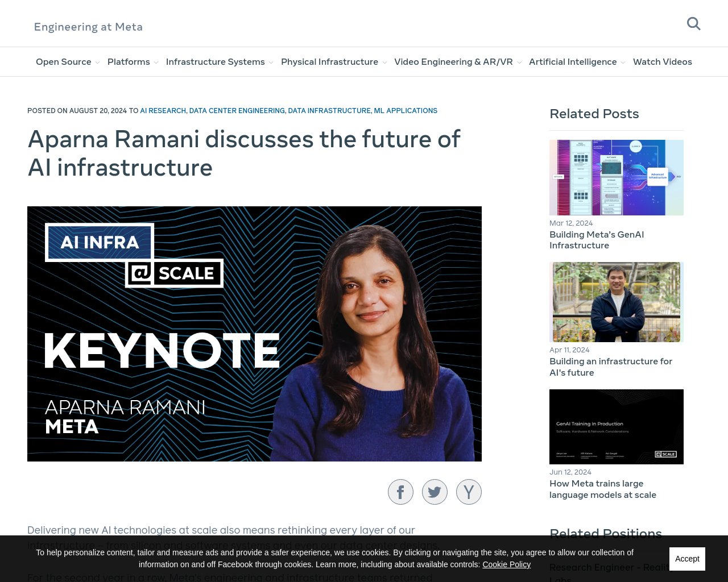Open the Cookie Policy link

[x=506, y=564]
